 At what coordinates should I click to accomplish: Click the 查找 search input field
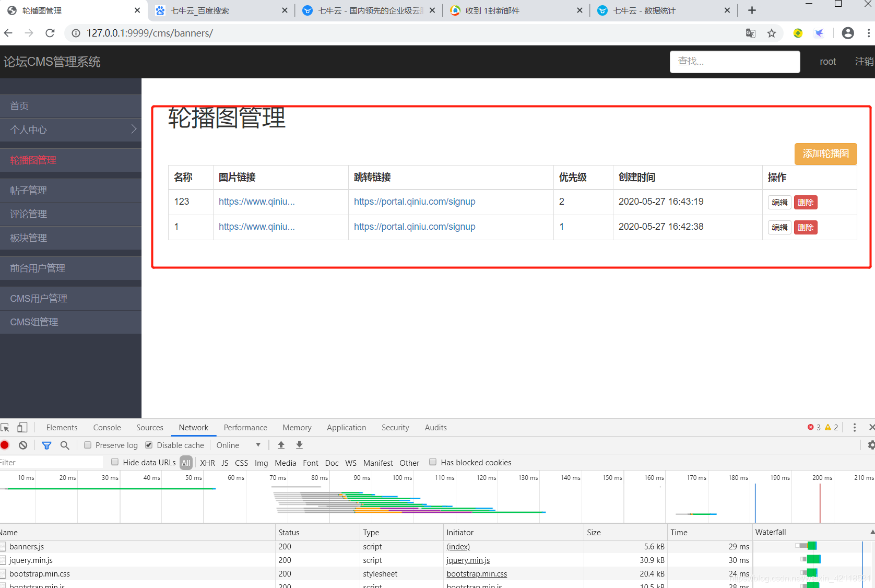pyautogui.click(x=735, y=62)
